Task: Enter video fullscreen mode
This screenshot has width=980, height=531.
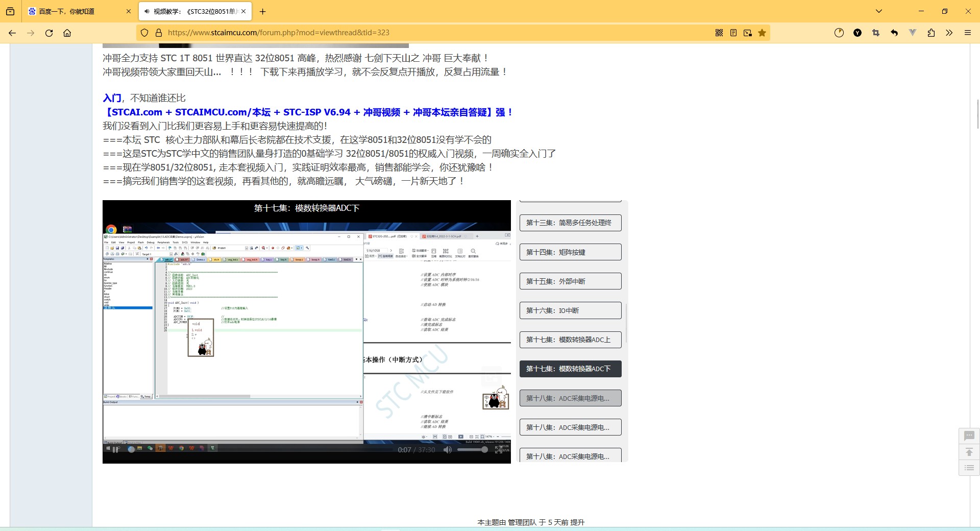Action: (499, 450)
